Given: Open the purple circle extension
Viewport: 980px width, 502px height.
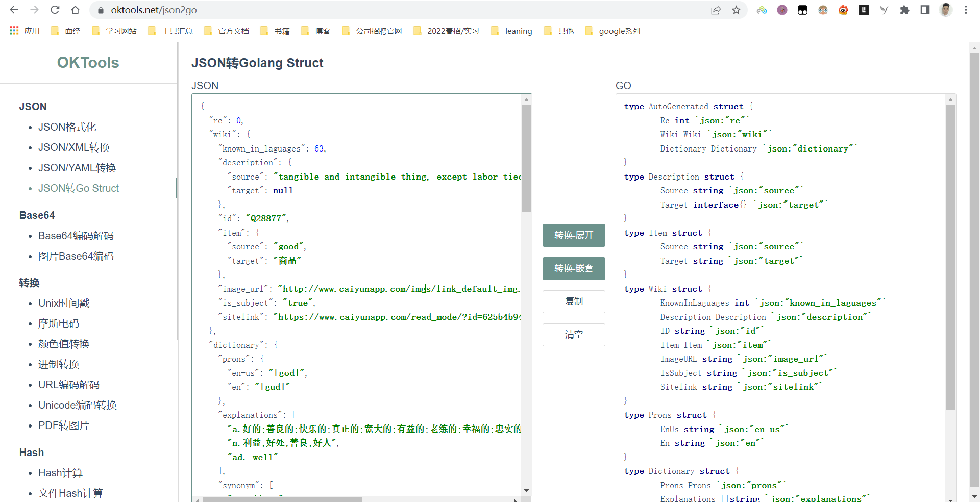Looking at the screenshot, I should [x=782, y=10].
